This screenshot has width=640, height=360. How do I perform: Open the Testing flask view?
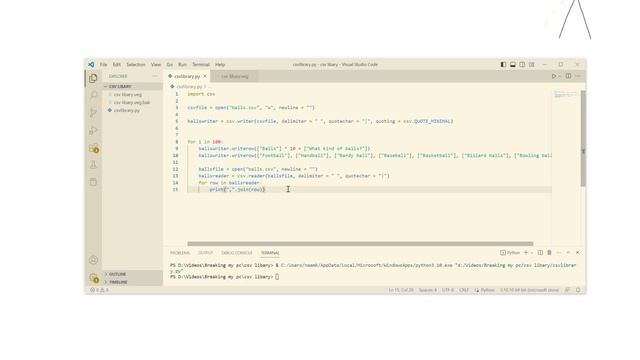coord(93,164)
